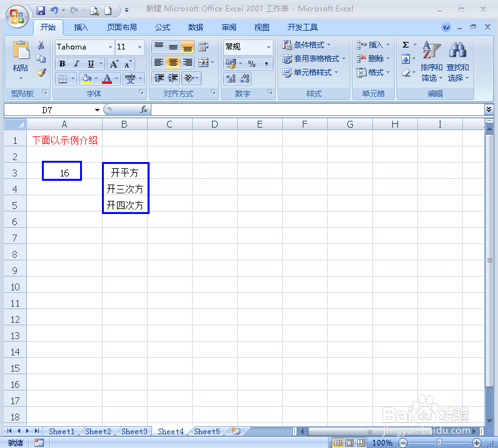Click the insert function fx button

143,109
